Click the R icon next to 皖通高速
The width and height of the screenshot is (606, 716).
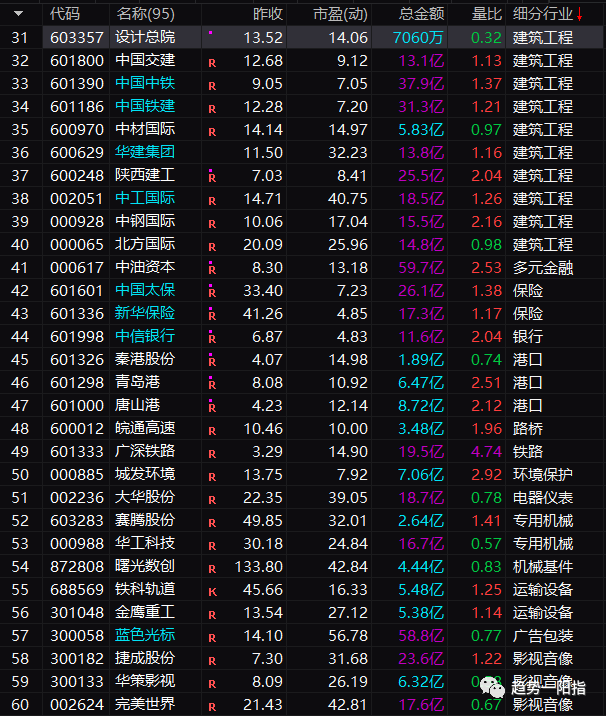click(212, 431)
